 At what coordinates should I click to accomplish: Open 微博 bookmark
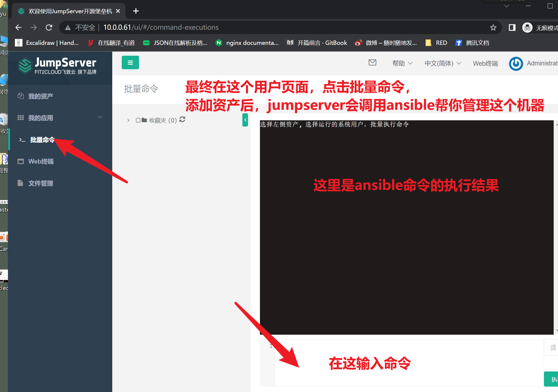[x=386, y=43]
